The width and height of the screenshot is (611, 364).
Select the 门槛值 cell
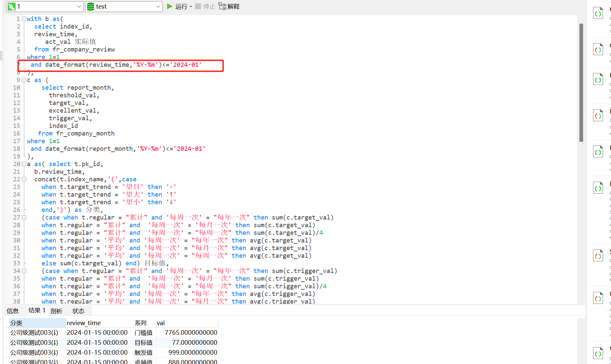click(145, 332)
